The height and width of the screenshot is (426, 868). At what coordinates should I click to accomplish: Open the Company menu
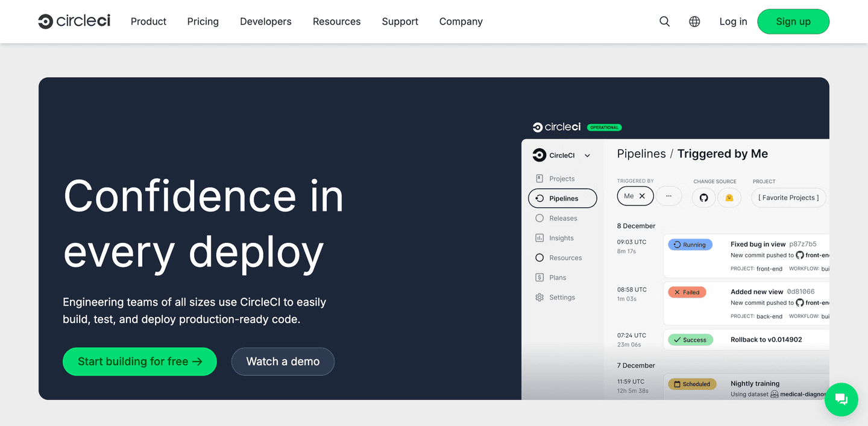point(461,22)
